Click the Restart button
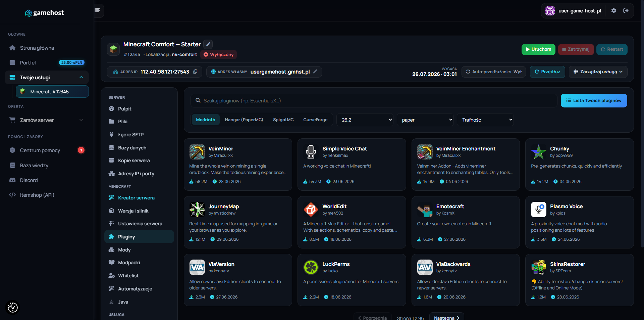The image size is (644, 320). coord(612,49)
